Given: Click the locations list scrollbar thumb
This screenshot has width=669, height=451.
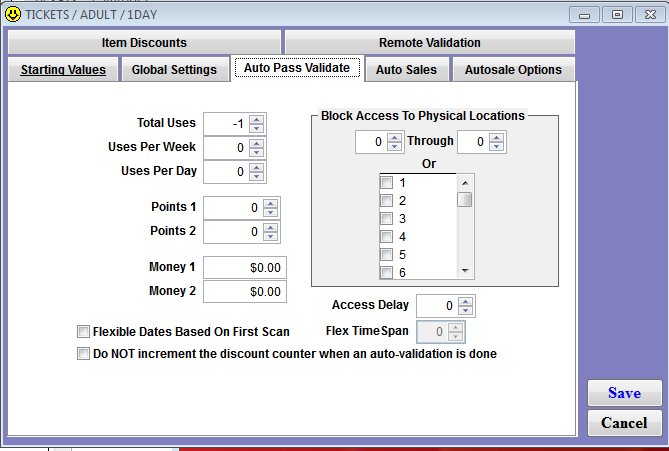Looking at the screenshot, I should [x=465, y=199].
